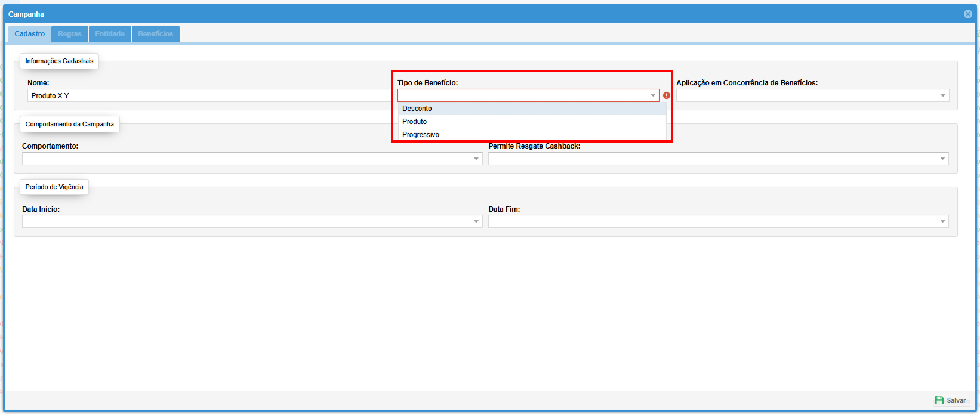Click inside the Data Início input field

(x=246, y=222)
